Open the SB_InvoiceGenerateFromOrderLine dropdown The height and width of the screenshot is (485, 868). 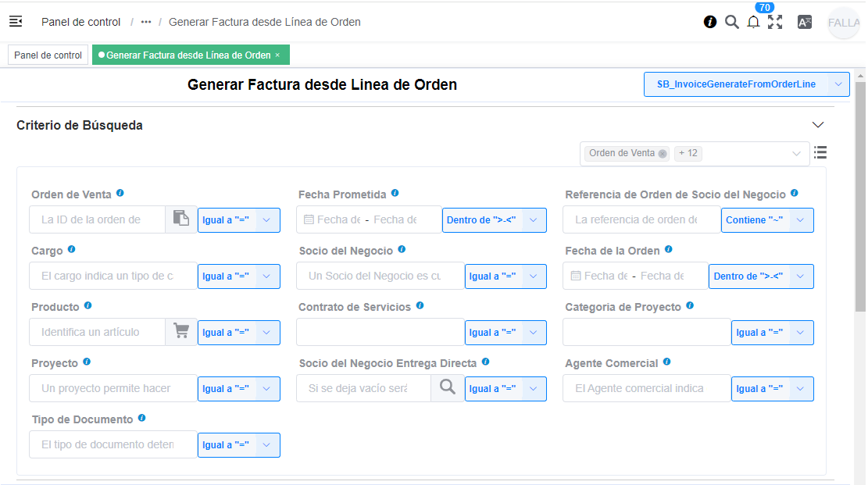click(746, 84)
